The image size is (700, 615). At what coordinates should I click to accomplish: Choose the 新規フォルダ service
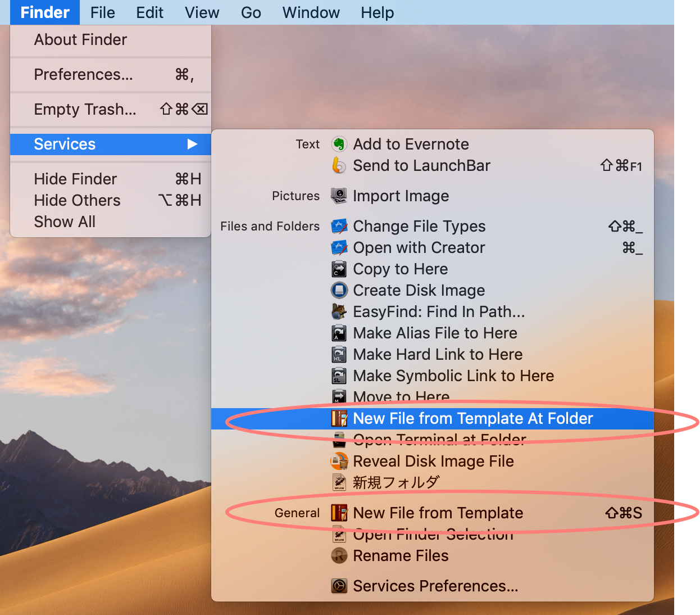[x=396, y=483]
